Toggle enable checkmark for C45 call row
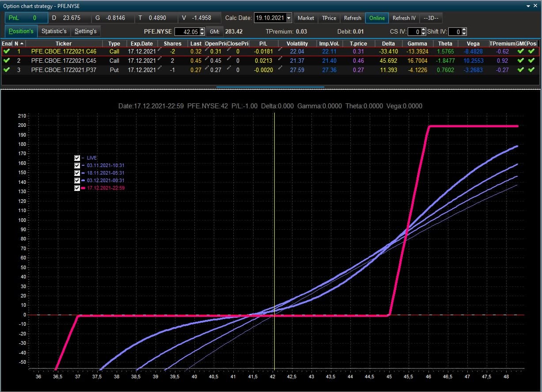Screen dimensions: 542x392 tap(6, 61)
